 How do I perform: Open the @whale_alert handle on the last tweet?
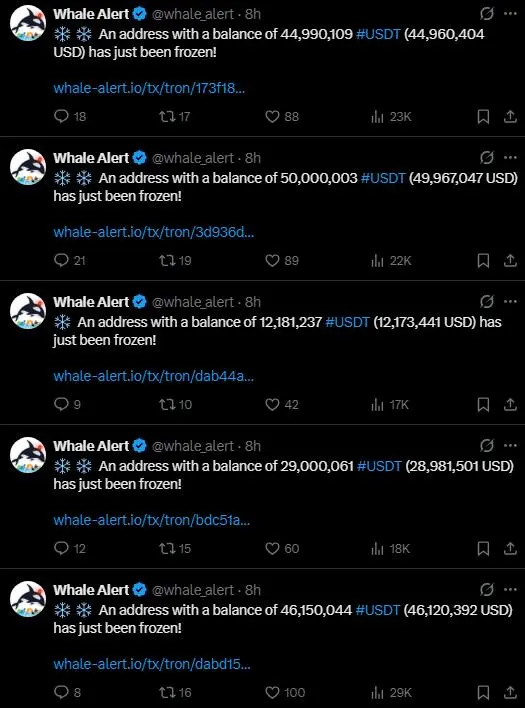193,590
